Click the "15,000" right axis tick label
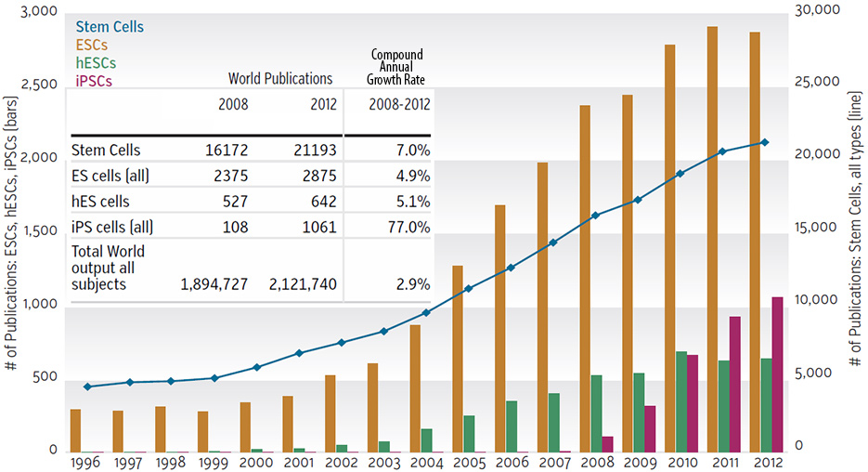868x472 pixels. click(x=817, y=227)
